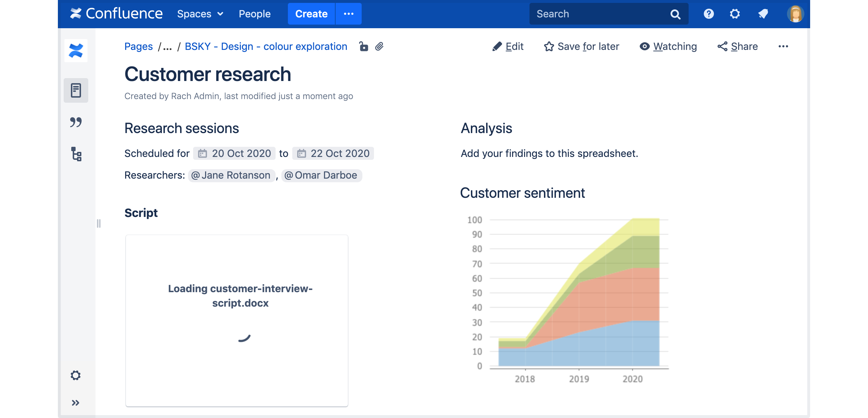
Task: Open BSKY - Design - colour exploration breadcrumb
Action: (266, 46)
